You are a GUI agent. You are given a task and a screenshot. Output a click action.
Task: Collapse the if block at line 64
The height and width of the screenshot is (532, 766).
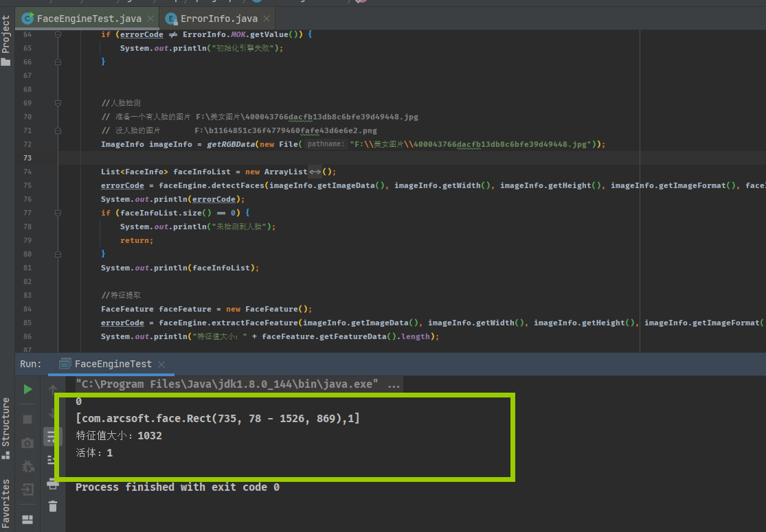pyautogui.click(x=58, y=34)
